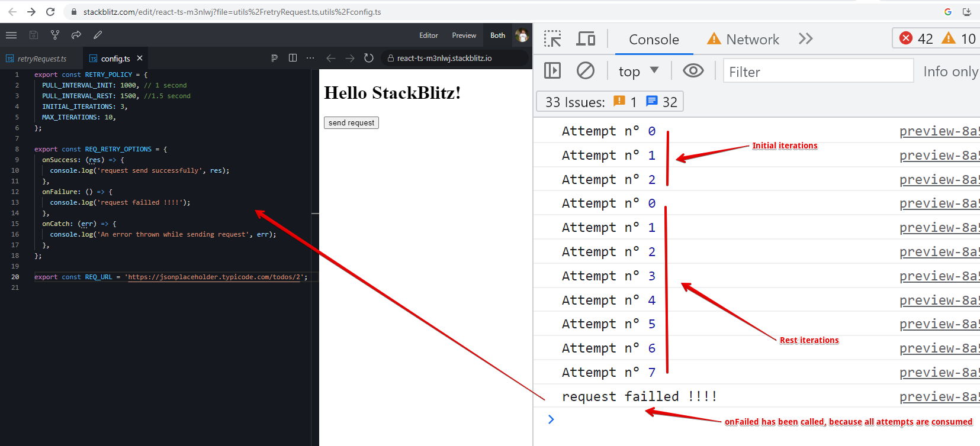Click line number 20 in the editor
The image size is (980, 446).
click(15, 277)
